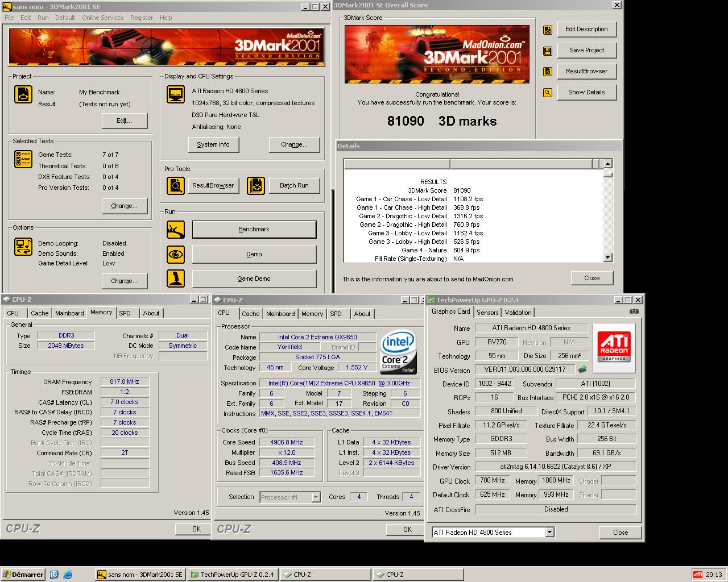
Task: Click the Close button in GPU-Z
Action: [x=621, y=533]
